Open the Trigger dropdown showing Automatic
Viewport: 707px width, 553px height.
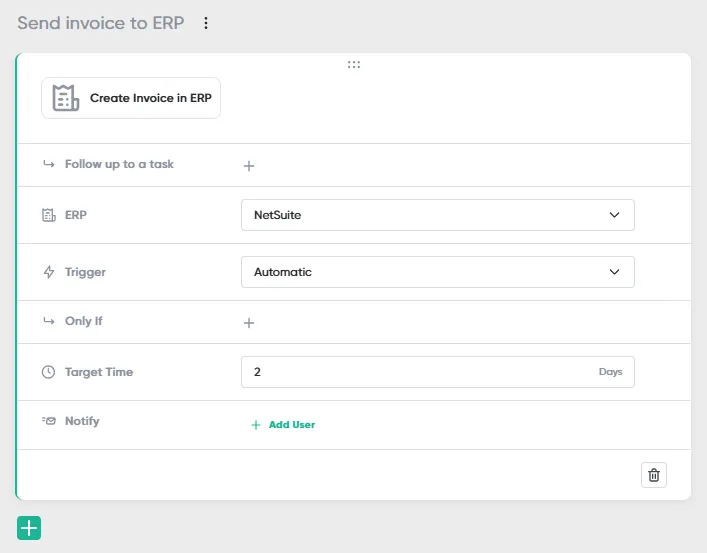tap(438, 272)
